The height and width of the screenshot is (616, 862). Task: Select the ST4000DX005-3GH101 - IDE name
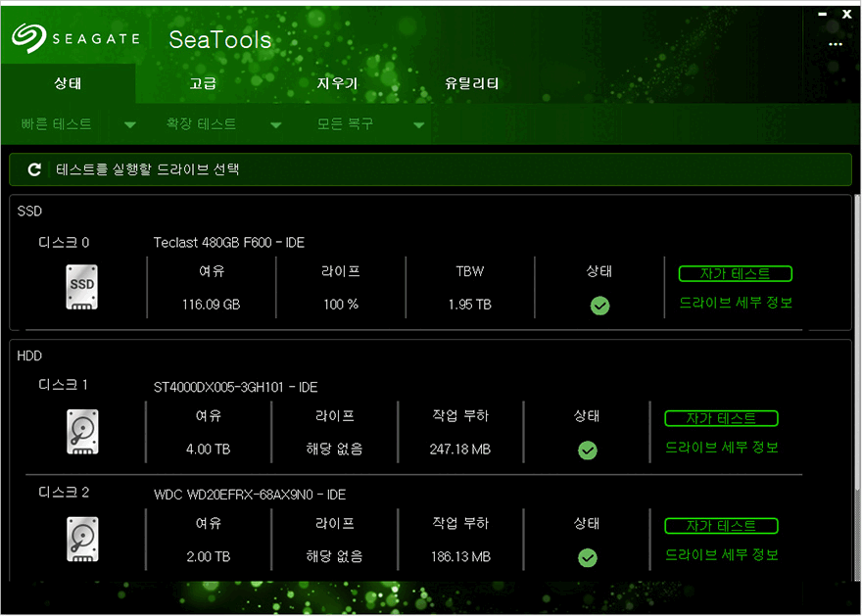coord(235,388)
